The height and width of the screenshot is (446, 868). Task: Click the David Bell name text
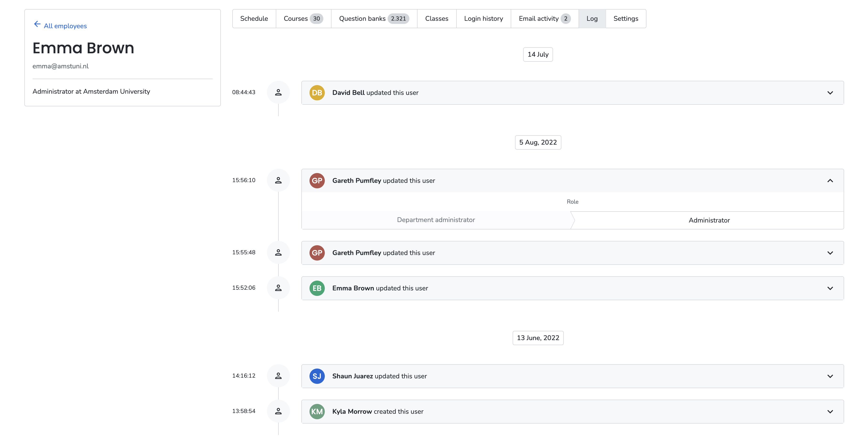[x=348, y=93]
